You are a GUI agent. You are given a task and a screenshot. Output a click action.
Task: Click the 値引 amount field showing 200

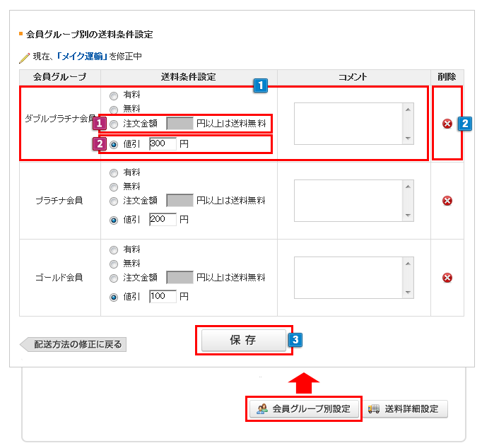[163, 219]
